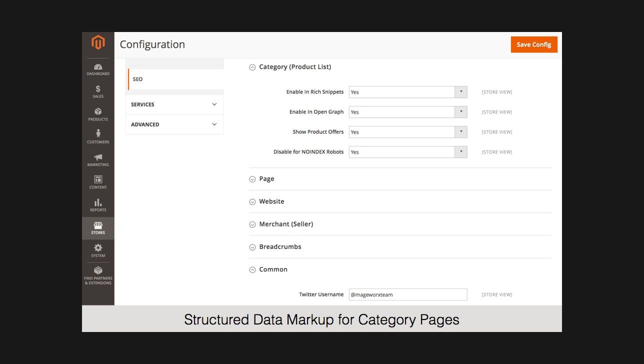The image size is (644, 364).
Task: Click the Save Config button
Action: point(533,44)
